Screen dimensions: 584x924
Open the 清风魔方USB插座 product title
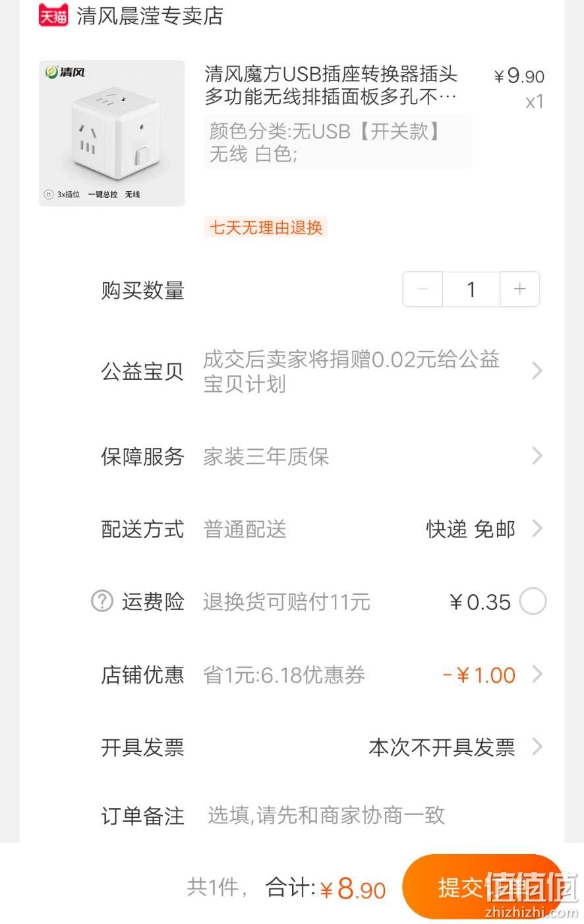coord(331,85)
